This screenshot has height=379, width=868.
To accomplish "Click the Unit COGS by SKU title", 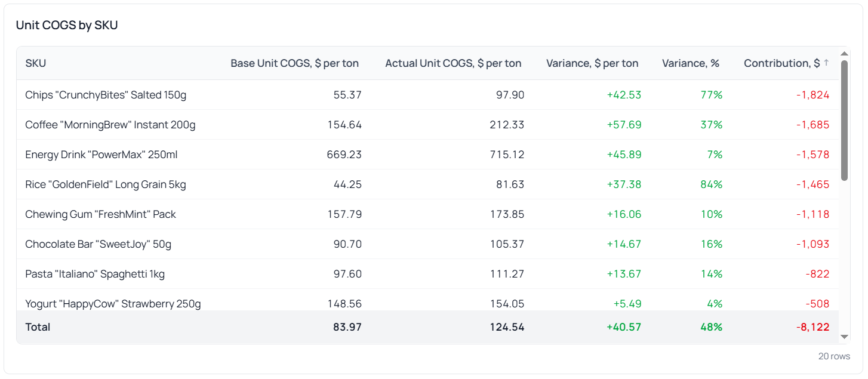I will 67,25.
